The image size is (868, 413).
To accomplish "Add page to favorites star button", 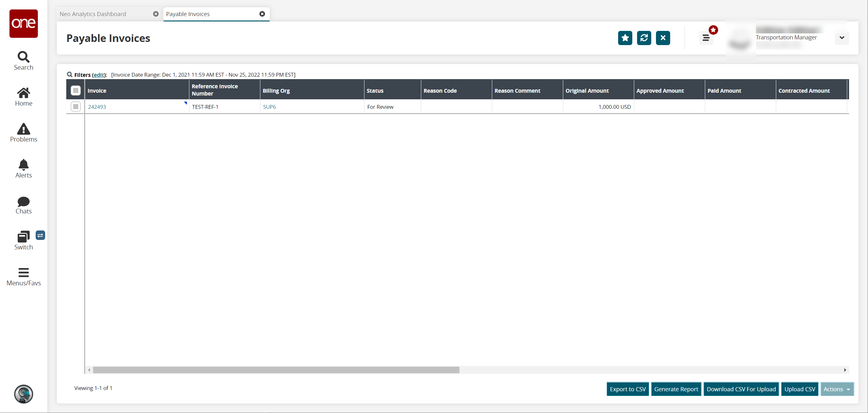I will point(625,38).
